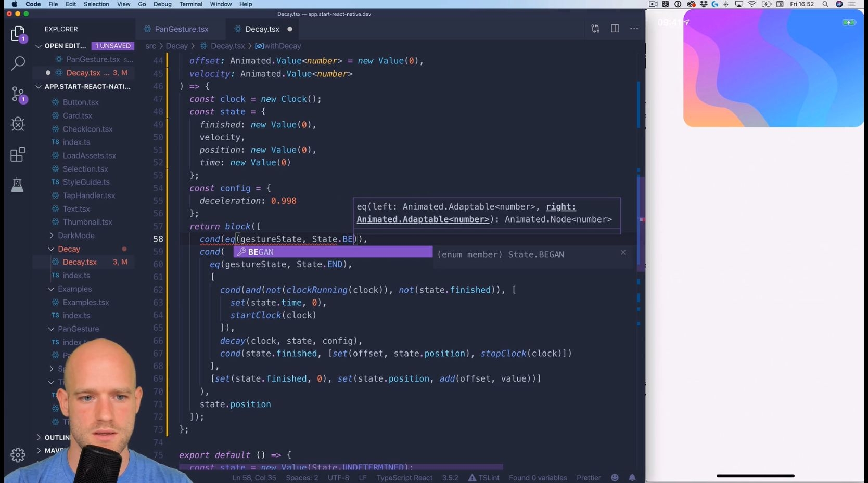Expand the Outline section
This screenshot has height=483, width=868.
click(55, 437)
